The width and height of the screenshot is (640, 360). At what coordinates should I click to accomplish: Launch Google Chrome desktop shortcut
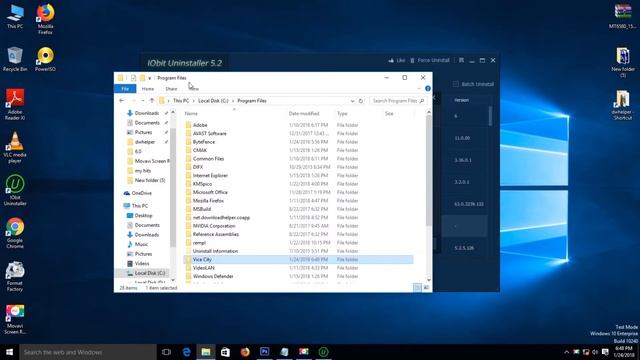15,233
